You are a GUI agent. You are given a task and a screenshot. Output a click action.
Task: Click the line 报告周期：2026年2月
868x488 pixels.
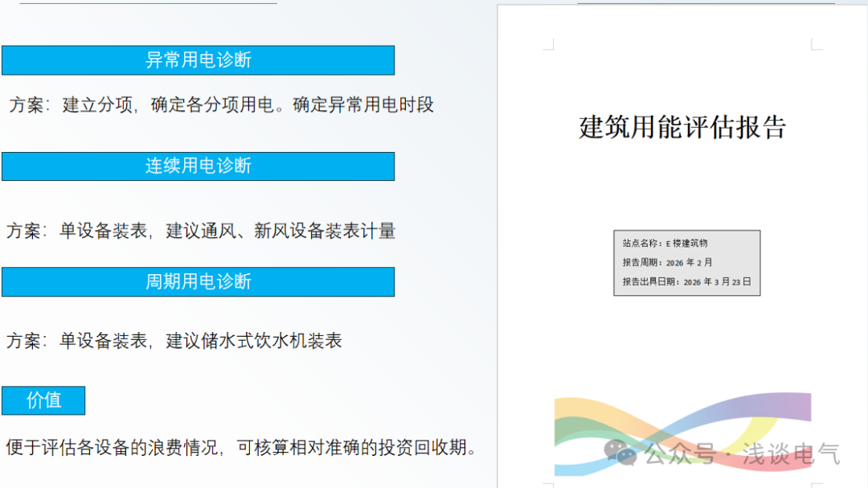[x=667, y=263]
